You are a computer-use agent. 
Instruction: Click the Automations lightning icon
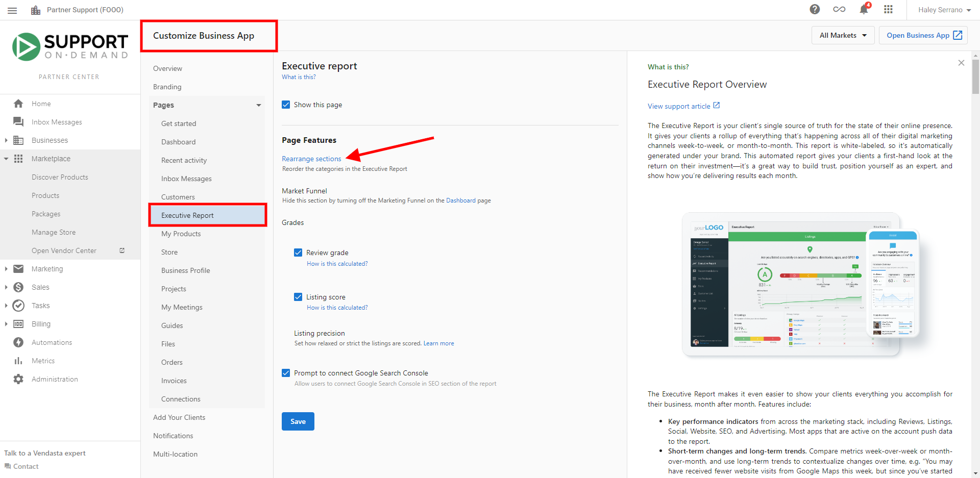point(18,342)
